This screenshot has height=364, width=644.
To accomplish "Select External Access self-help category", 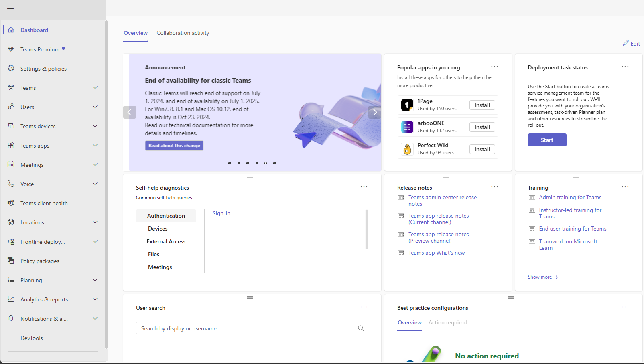I will [166, 241].
